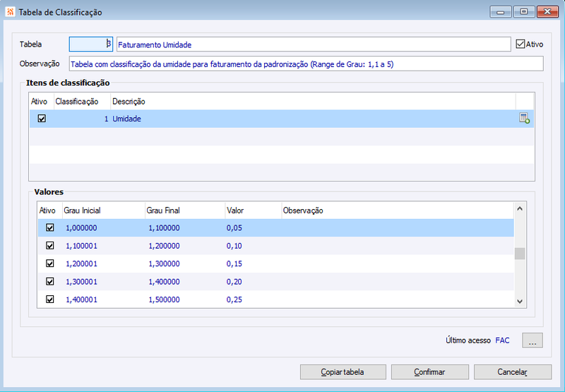Screen dimensions: 565x392
Task: Cancel editing with the Cancelar button
Action: [x=513, y=372]
